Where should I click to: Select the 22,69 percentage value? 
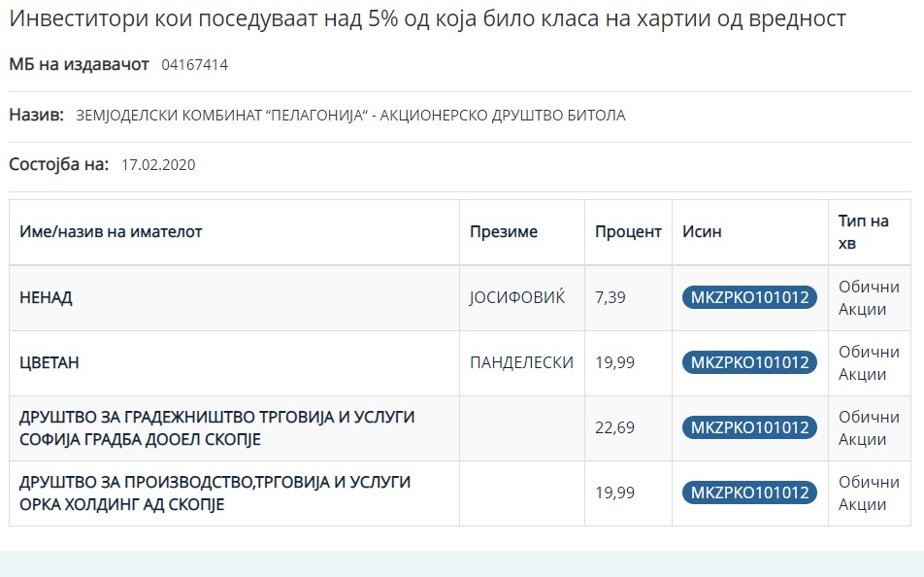point(614,428)
